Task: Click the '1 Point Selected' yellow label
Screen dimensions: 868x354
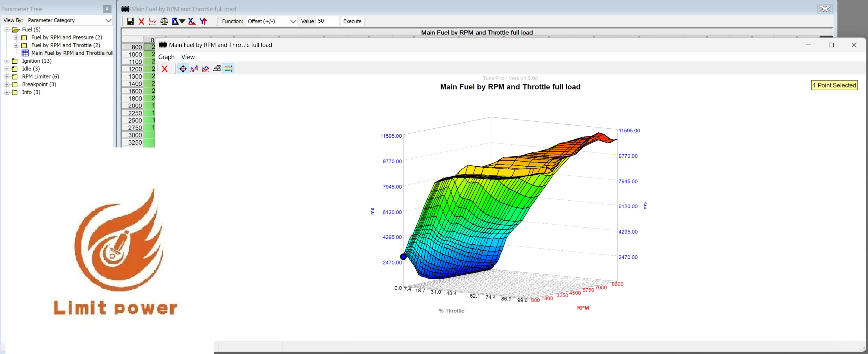Action: point(834,85)
